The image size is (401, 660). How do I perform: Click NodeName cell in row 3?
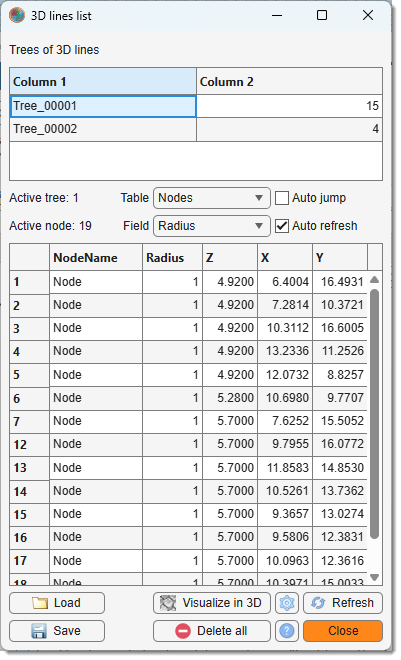click(x=96, y=328)
